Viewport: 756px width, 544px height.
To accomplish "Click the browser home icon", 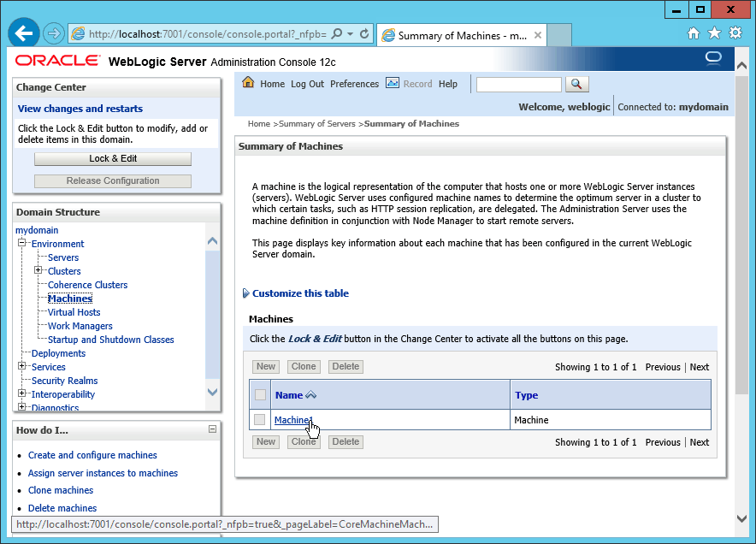I will [694, 34].
